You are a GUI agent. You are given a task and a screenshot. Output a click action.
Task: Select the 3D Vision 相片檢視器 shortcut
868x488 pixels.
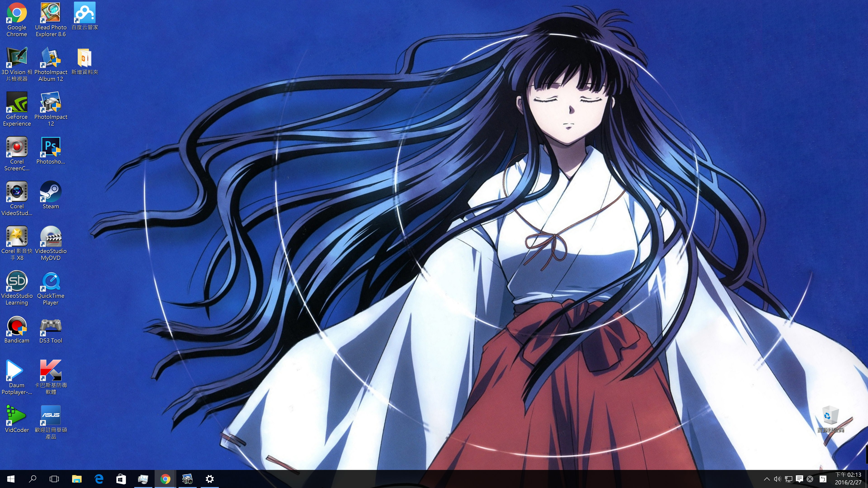(x=17, y=64)
